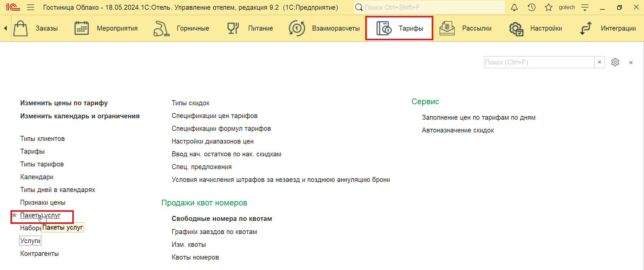The height and width of the screenshot is (270, 644).
Task: Open the service menu dropdown next to gotech
Action: click(585, 7)
